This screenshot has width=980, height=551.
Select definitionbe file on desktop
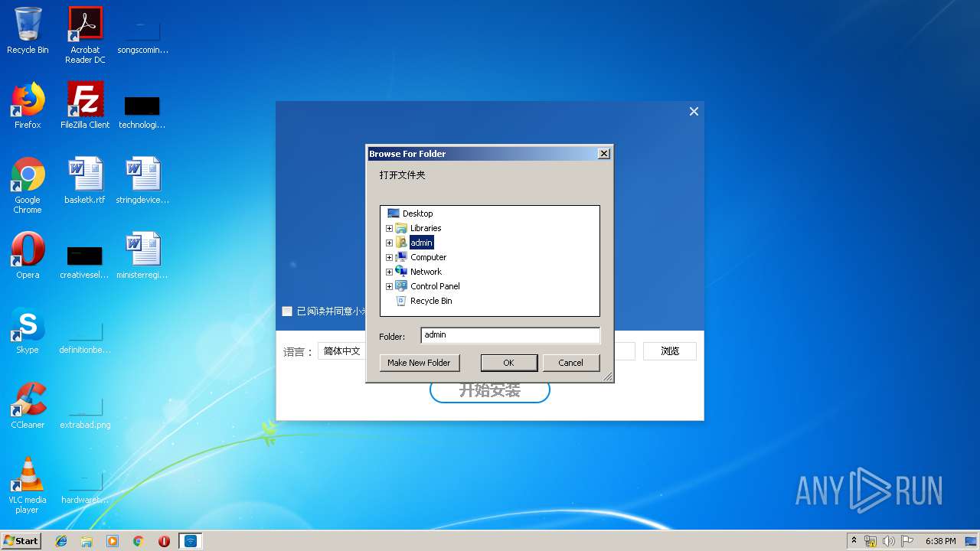(85, 338)
